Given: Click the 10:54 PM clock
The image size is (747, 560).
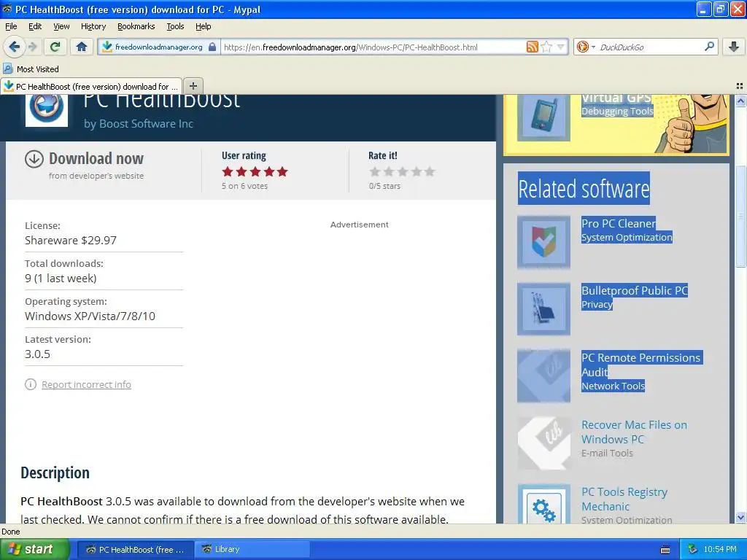Looking at the screenshot, I should (x=720, y=550).
